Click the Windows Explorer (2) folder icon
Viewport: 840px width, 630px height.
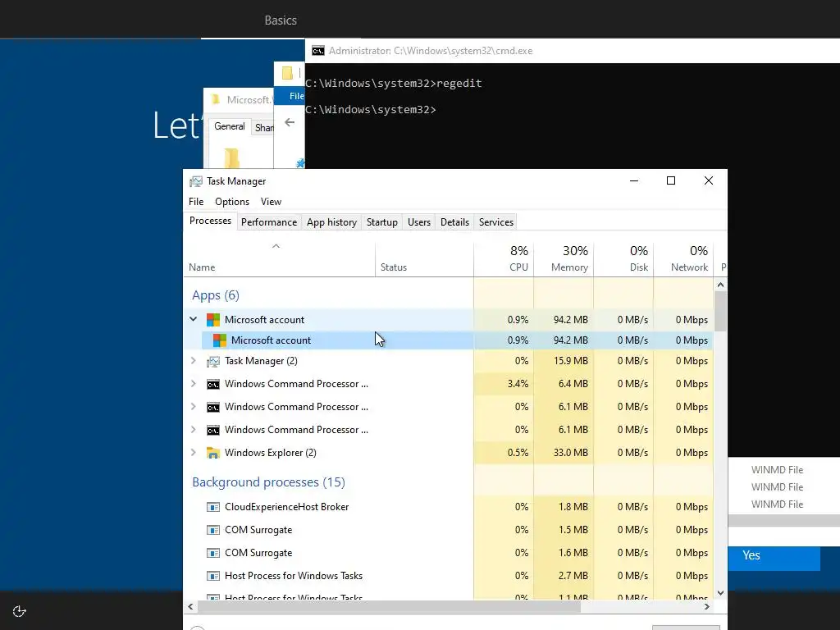(x=213, y=453)
